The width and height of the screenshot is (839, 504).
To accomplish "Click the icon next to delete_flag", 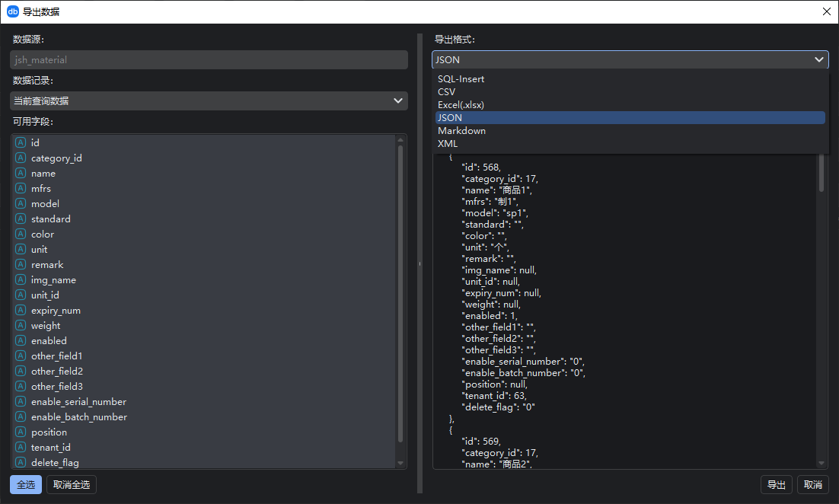I will tap(21, 462).
